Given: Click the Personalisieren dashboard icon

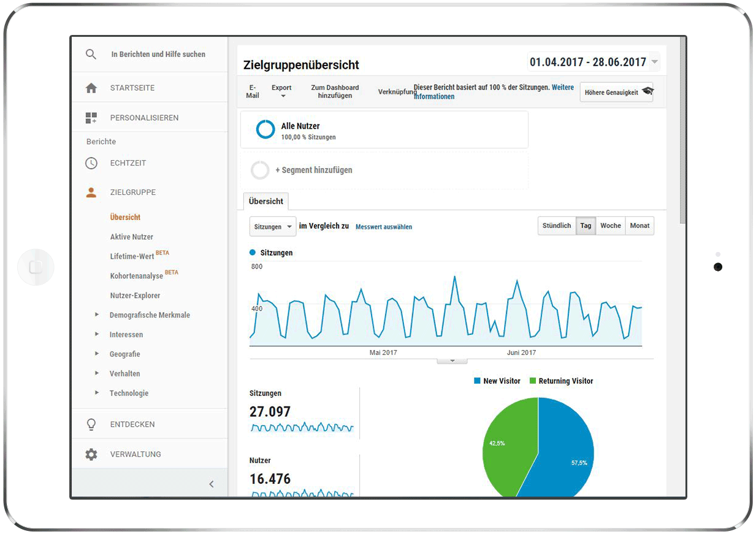Looking at the screenshot, I should pyautogui.click(x=91, y=118).
